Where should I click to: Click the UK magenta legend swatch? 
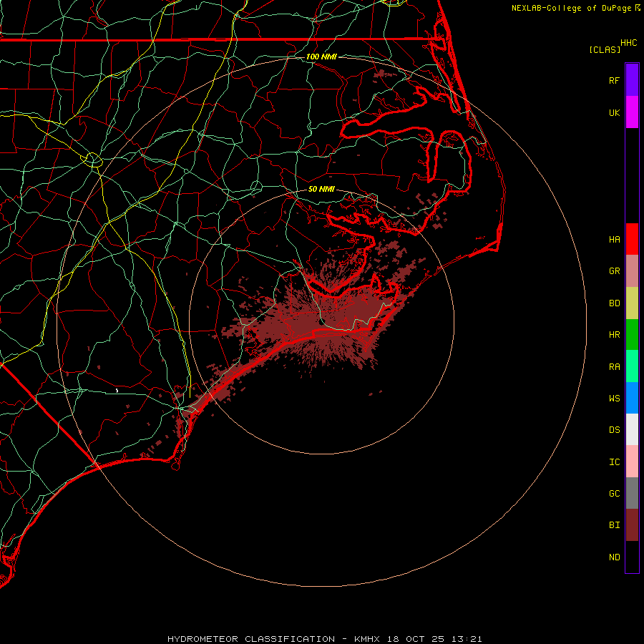[x=632, y=112]
